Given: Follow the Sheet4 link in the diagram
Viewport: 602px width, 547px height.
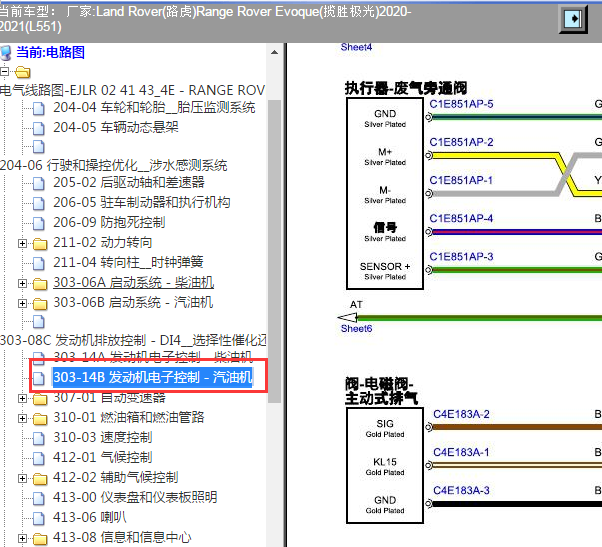Looking at the screenshot, I should (356, 47).
